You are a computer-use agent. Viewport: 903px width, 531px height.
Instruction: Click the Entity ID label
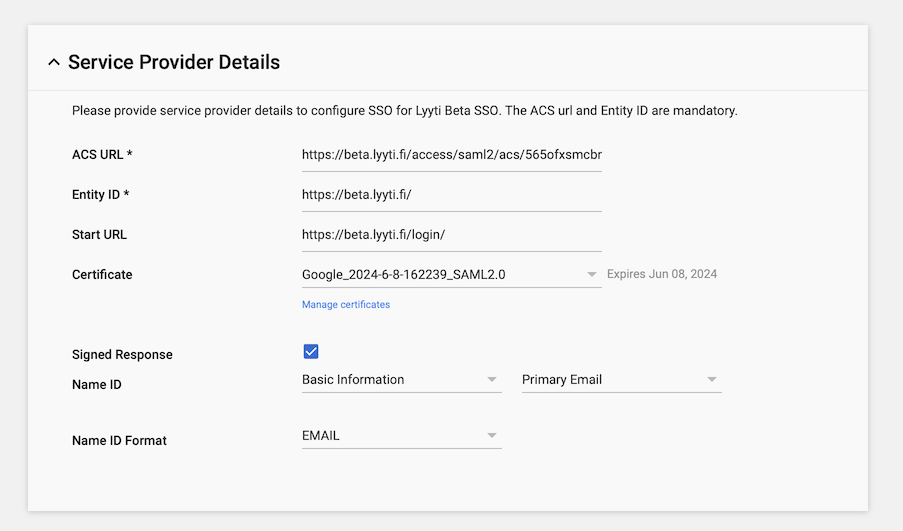pyautogui.click(x=101, y=195)
